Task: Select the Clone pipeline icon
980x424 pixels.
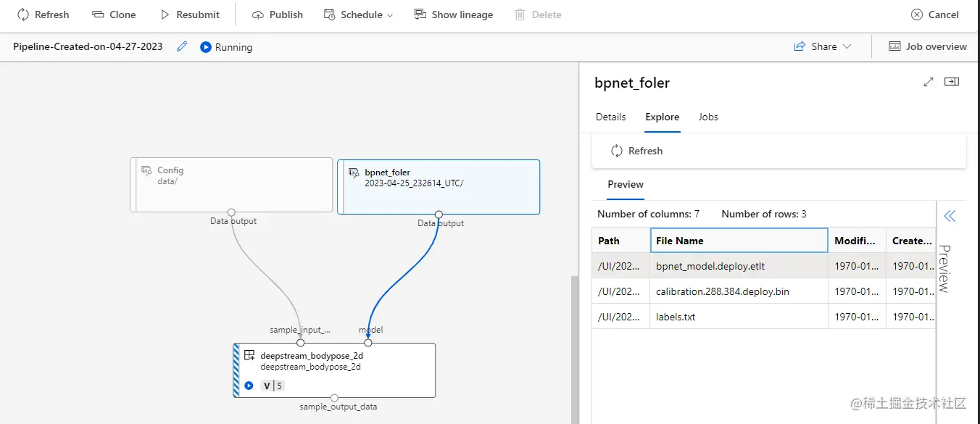Action: coord(98,14)
